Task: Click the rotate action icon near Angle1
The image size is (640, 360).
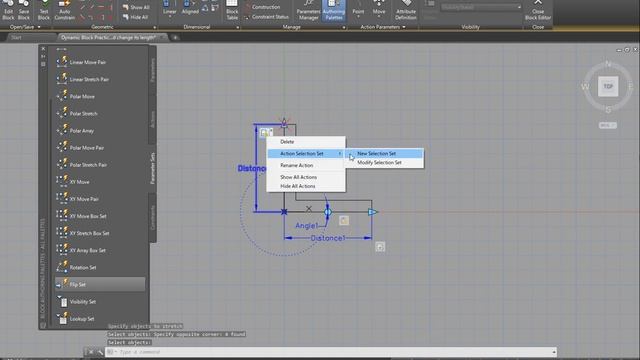Action: pyautogui.click(x=344, y=220)
